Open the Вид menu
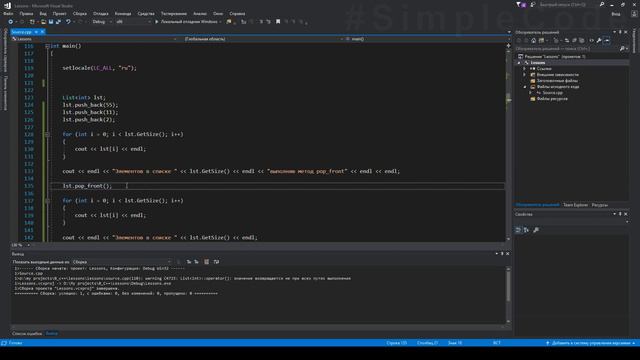The width and height of the screenshot is (640, 360). tap(43, 13)
